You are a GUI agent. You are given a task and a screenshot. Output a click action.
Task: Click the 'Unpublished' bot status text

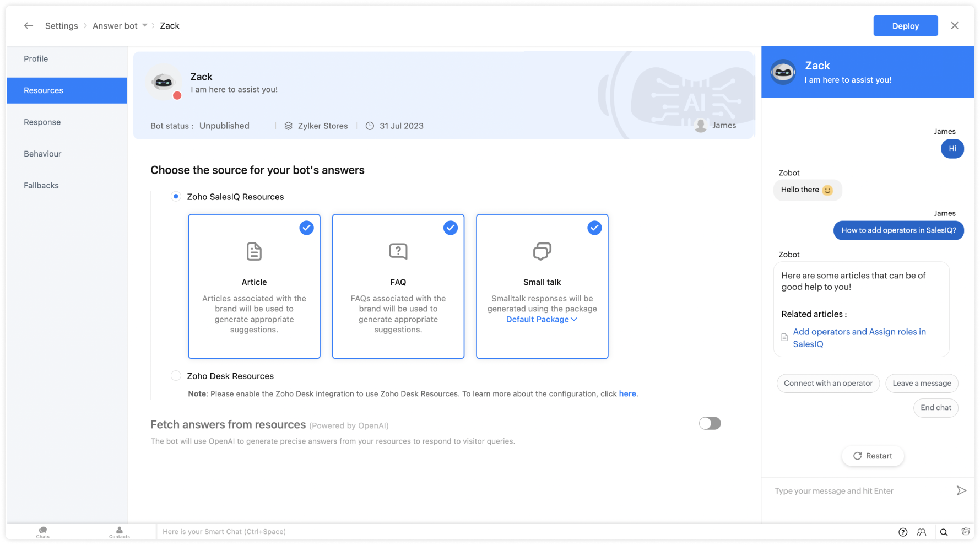point(224,126)
